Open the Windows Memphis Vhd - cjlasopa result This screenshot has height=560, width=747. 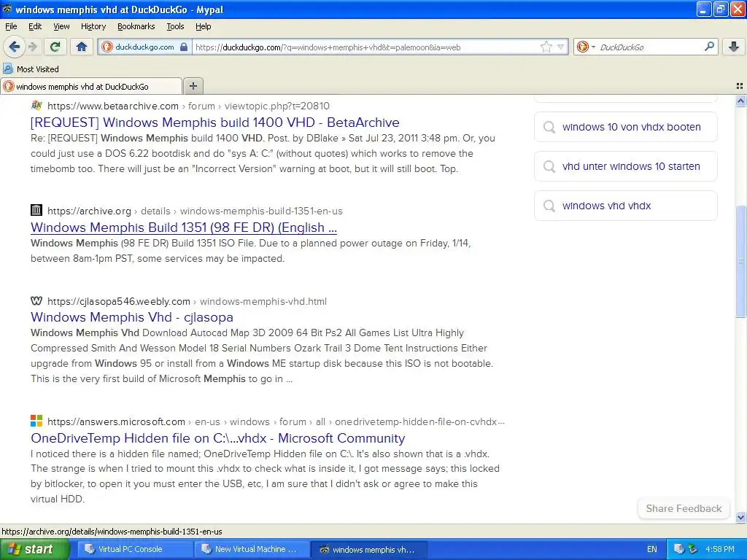point(131,317)
